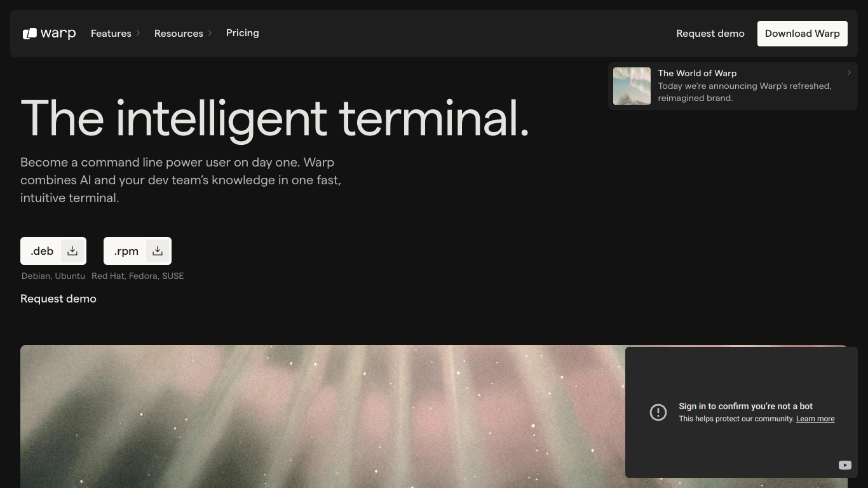Expand the Features menu chevron
This screenshot has height=488, width=868.
138,33
